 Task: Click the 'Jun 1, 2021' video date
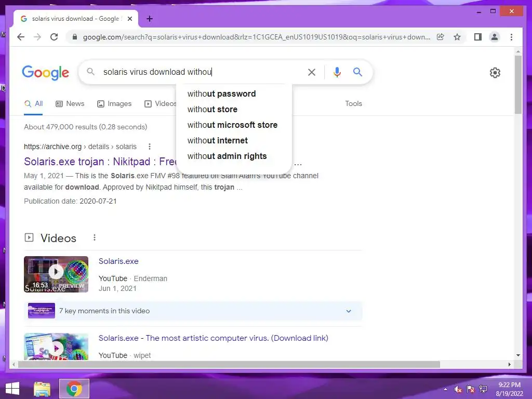(117, 288)
